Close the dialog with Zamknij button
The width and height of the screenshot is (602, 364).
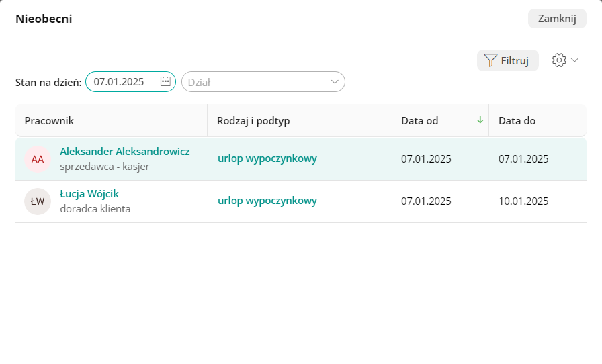557,19
